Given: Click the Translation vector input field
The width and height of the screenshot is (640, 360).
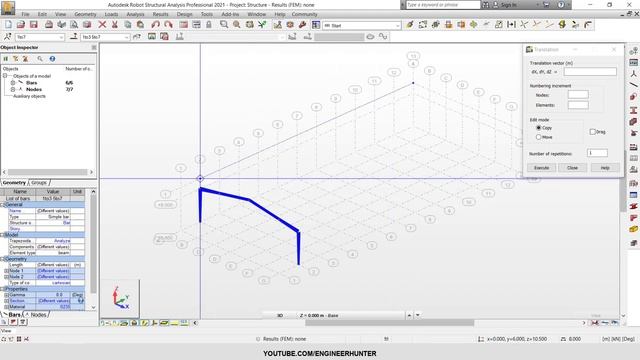Looking at the screenshot, I should 590,72.
